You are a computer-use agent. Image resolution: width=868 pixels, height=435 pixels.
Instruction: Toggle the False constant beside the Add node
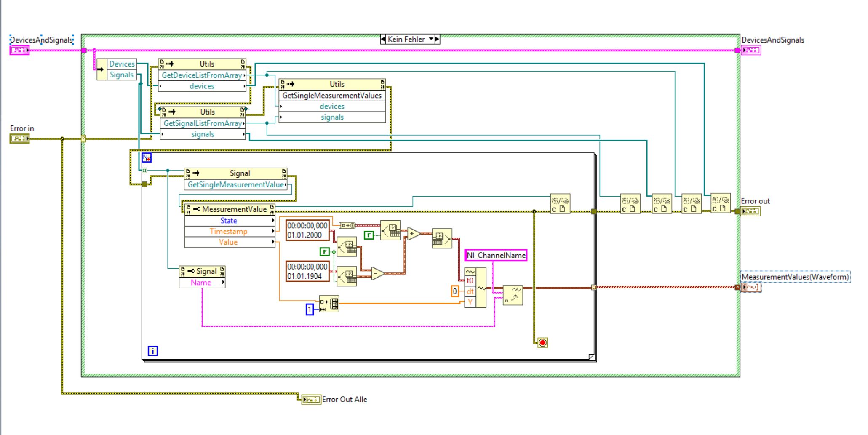[369, 235]
